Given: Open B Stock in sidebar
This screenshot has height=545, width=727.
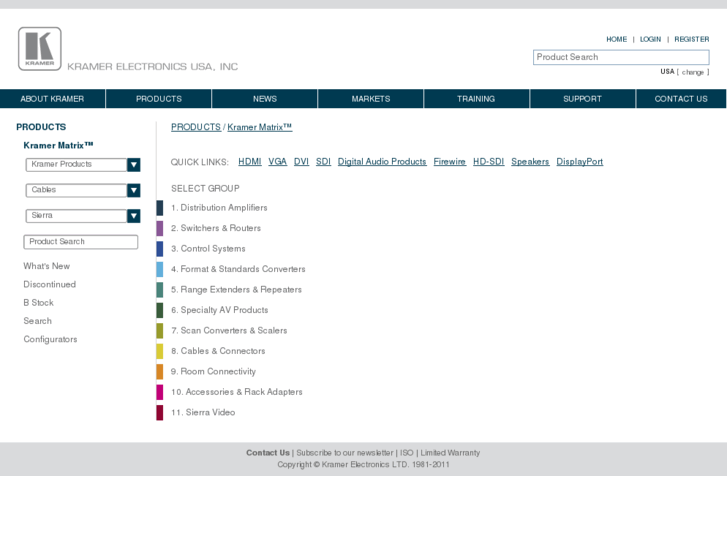Looking at the screenshot, I should point(38,302).
